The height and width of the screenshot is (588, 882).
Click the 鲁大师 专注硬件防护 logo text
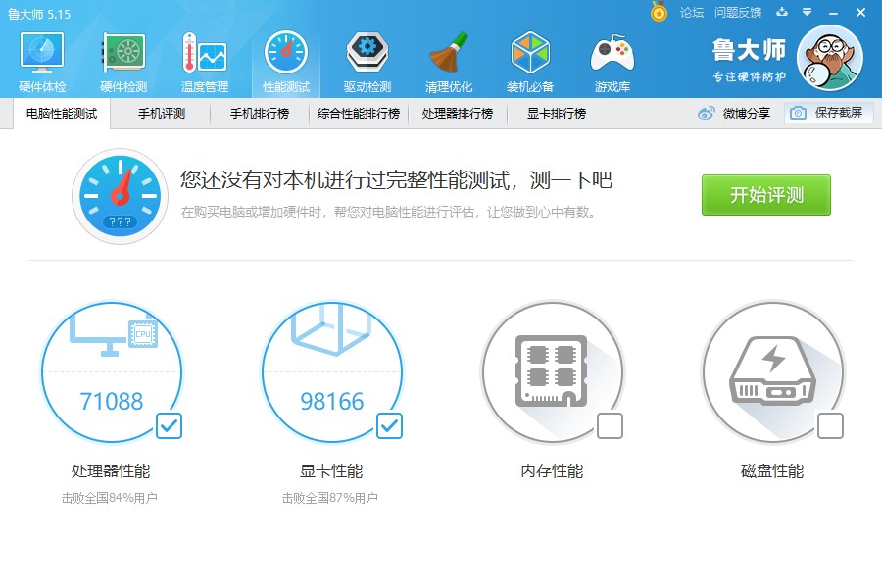click(749, 60)
